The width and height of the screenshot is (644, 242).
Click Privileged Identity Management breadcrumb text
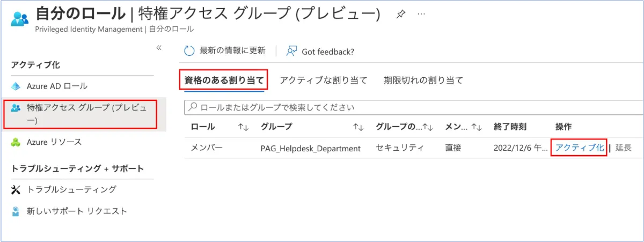pyautogui.click(x=89, y=30)
